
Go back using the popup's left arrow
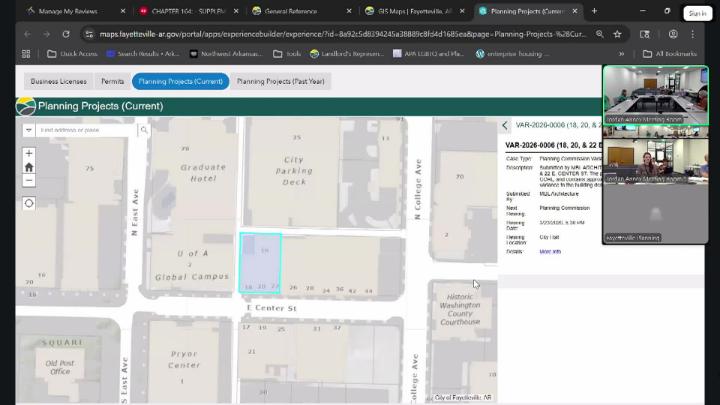(505, 126)
